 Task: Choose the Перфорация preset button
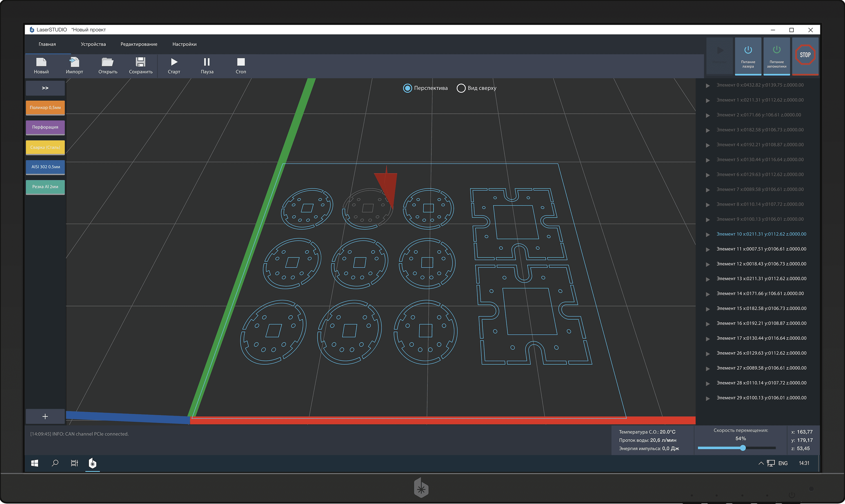45,127
